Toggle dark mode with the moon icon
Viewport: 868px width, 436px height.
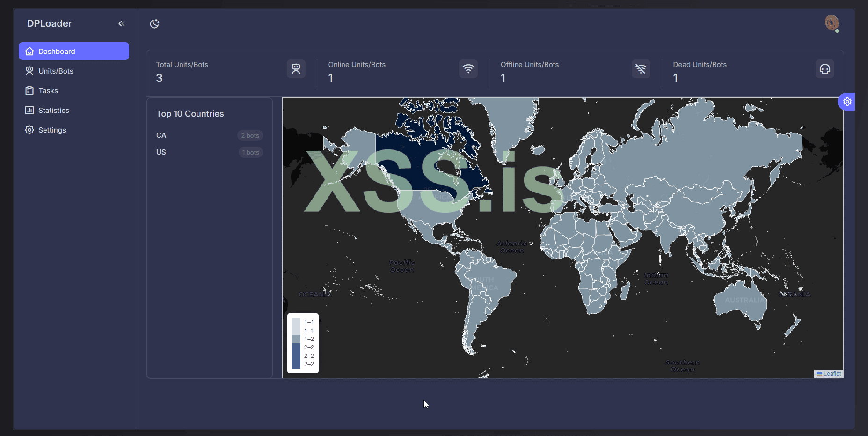point(155,23)
